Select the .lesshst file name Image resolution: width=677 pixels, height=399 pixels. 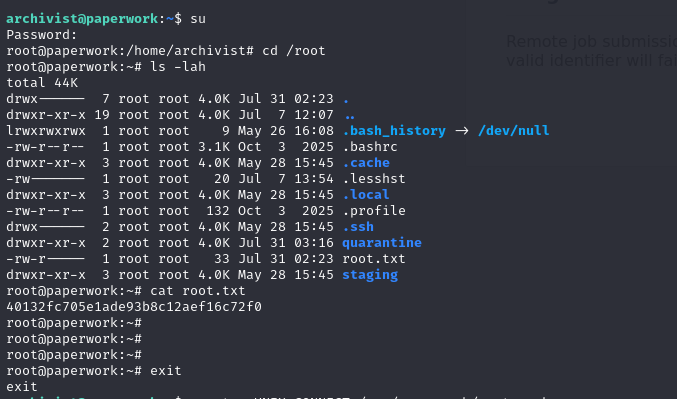click(374, 179)
